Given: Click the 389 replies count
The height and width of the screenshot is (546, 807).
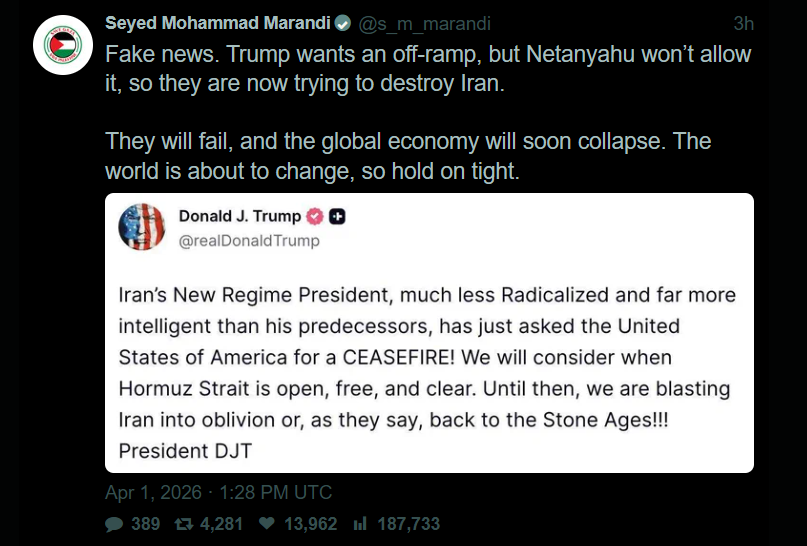Looking at the screenshot, I should click(x=145, y=524).
